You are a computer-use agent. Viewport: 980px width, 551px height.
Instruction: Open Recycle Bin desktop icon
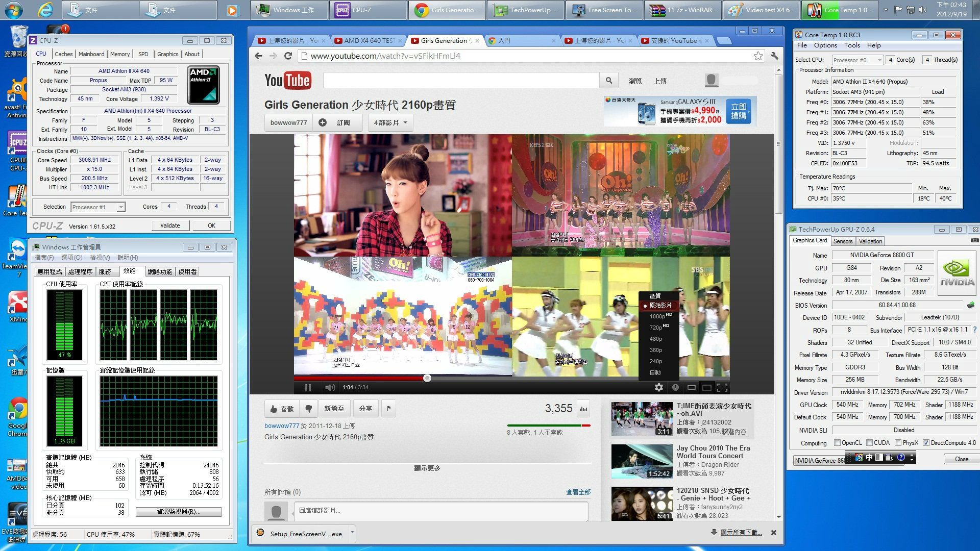(x=19, y=40)
